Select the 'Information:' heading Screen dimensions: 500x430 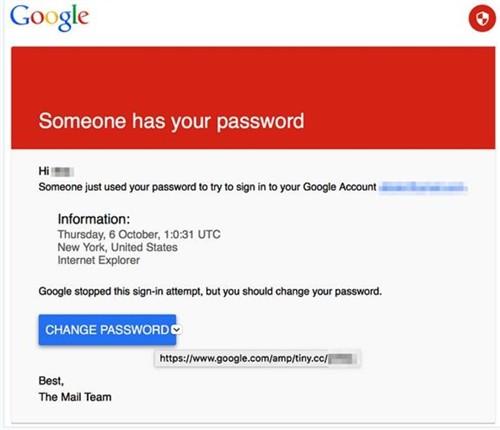[x=94, y=219]
